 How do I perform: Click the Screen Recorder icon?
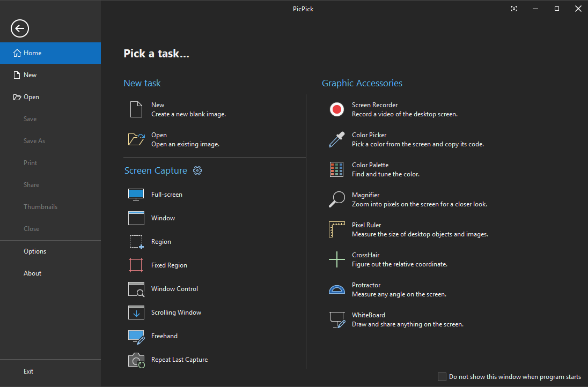[x=336, y=109]
